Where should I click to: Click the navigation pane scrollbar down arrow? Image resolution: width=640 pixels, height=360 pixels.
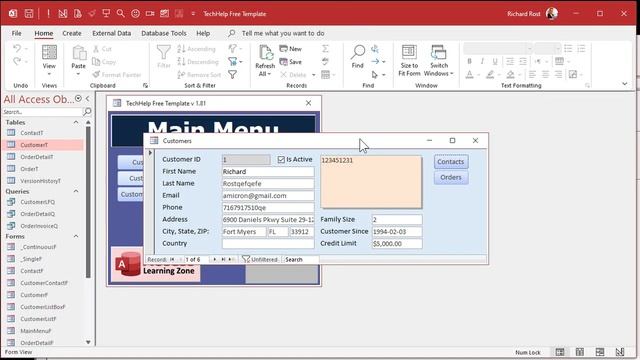click(x=88, y=342)
